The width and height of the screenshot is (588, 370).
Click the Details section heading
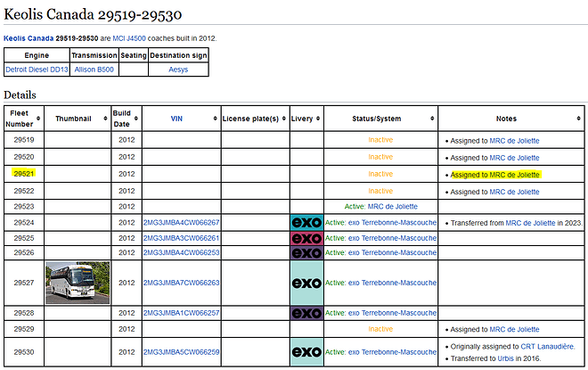(x=20, y=95)
